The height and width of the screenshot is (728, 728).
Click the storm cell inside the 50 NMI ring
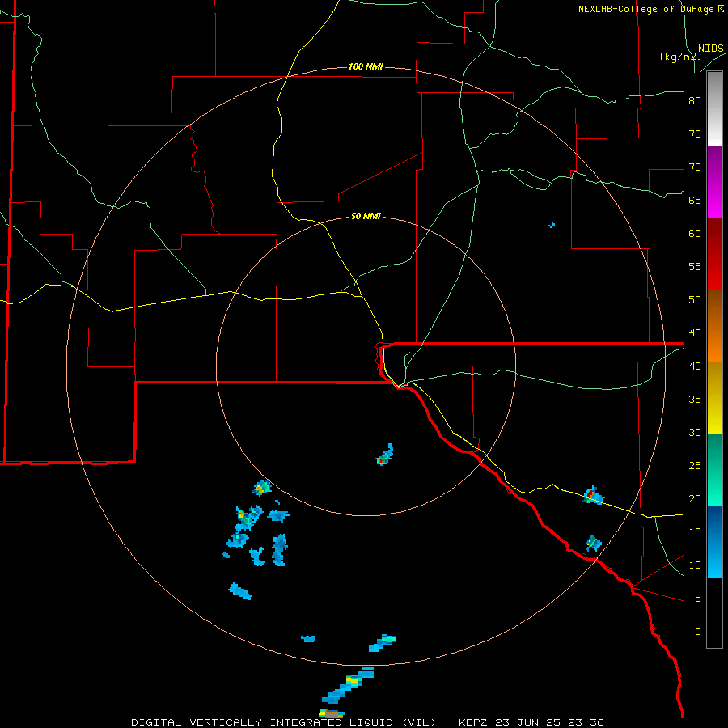(384, 455)
